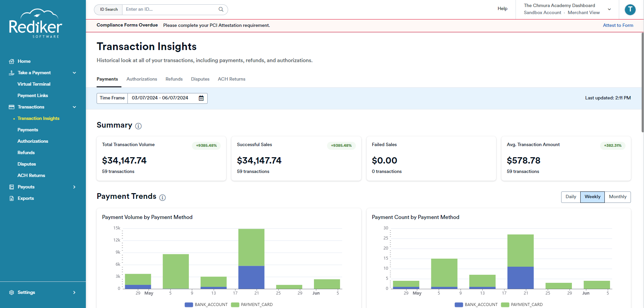Screen dimensions: 644x308
Task: Open Virtual Terminal in sidebar
Action: (x=34, y=84)
